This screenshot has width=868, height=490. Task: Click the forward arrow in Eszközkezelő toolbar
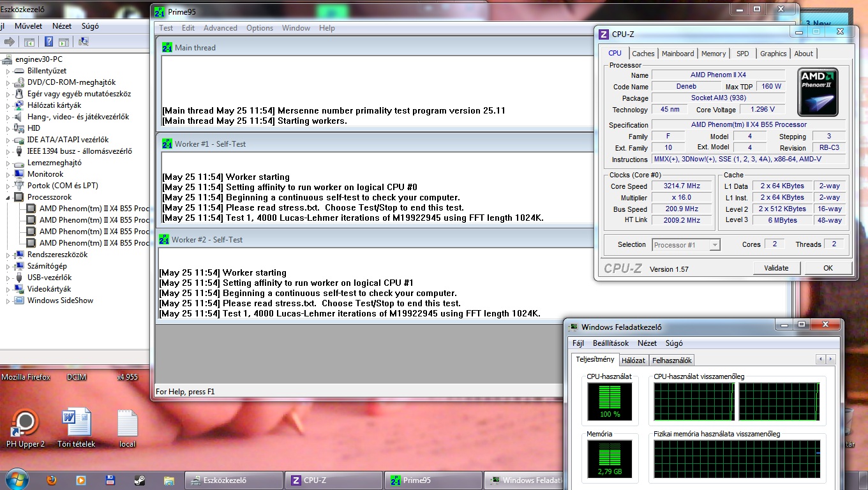[10, 42]
